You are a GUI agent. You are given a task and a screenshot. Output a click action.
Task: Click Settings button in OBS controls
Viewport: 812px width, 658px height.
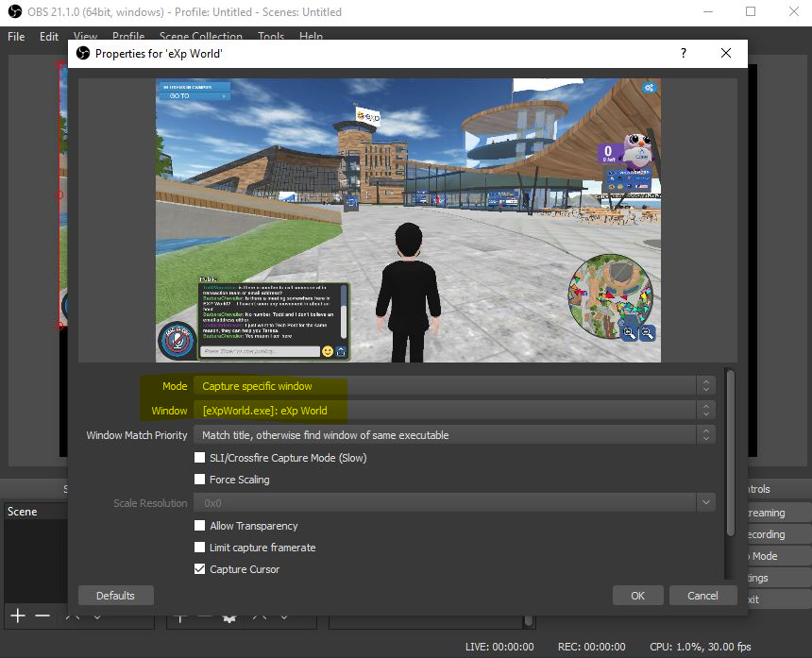tap(779, 578)
